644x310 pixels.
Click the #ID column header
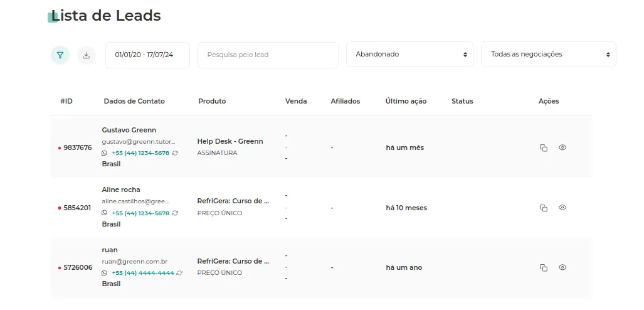[x=66, y=101]
